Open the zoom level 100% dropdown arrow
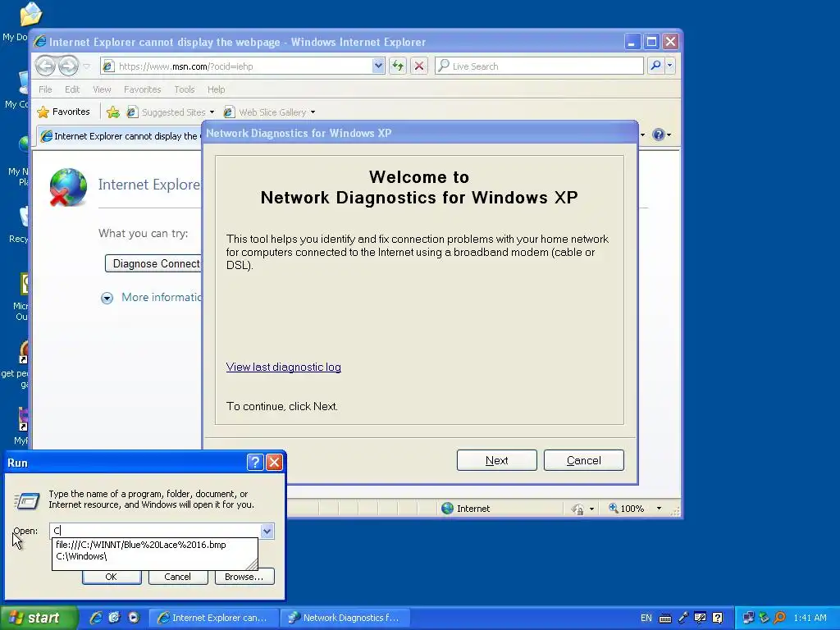 point(659,509)
